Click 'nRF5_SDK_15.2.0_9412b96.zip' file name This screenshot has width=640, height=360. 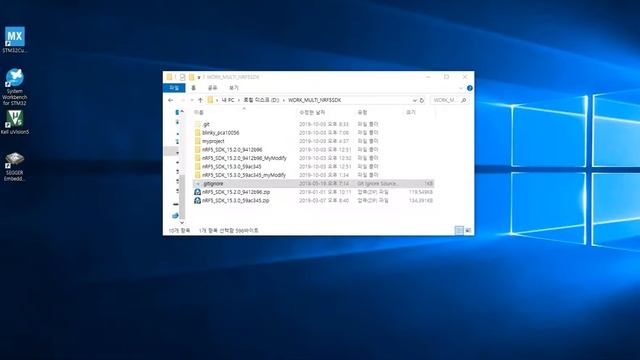pos(236,192)
